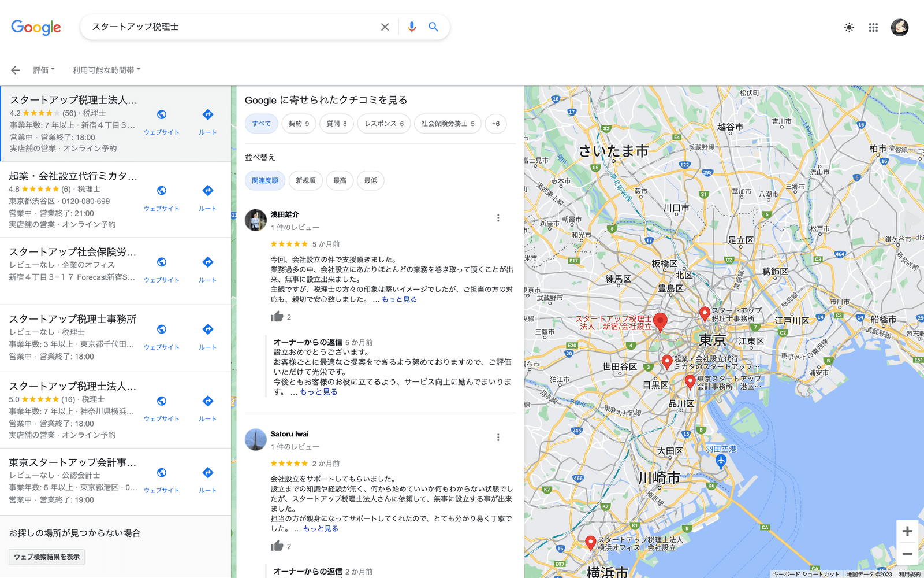Open website for スタートアップ税理士事務所

pyautogui.click(x=162, y=335)
